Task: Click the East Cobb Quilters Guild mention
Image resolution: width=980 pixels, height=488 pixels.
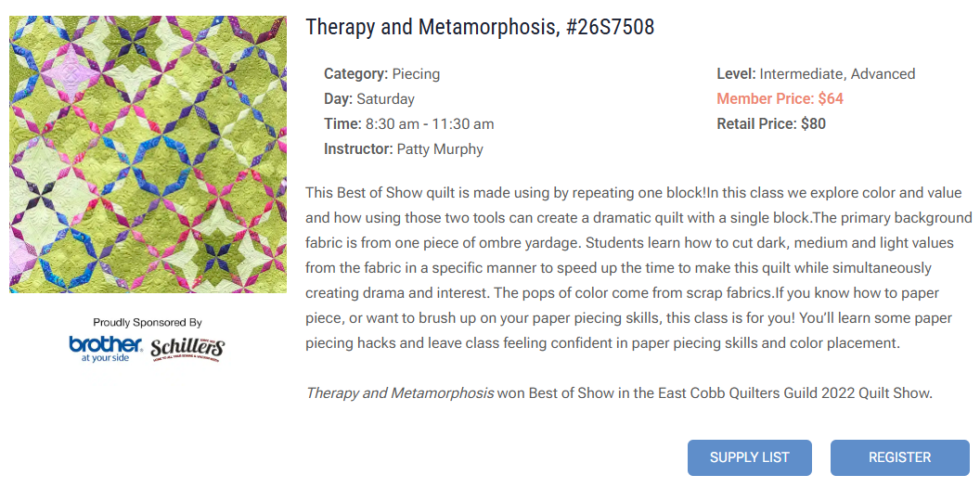Action: click(736, 393)
